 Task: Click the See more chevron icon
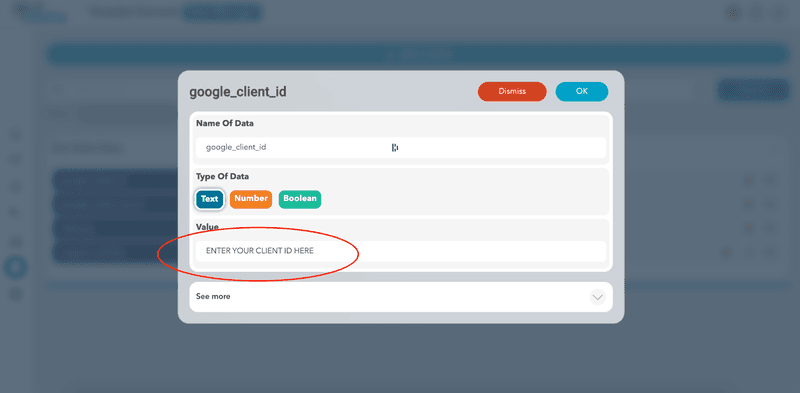pos(597,297)
